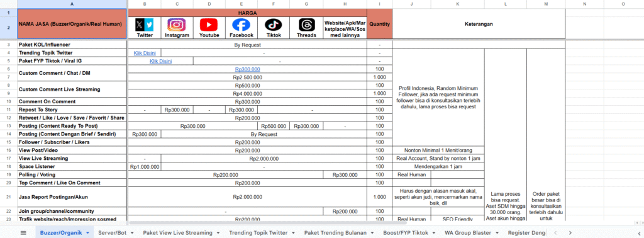This screenshot has width=644, height=238.
Task: Open Klik Disini link for Paket FYP Tiktok
Action: tap(160, 61)
